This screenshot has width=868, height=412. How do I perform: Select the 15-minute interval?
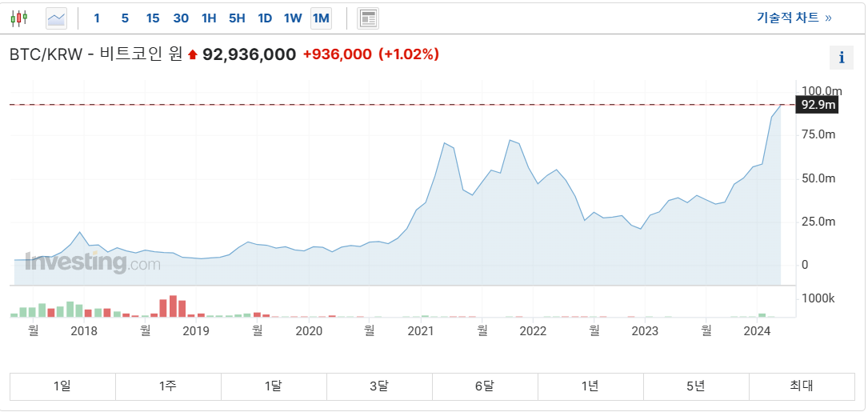tap(153, 18)
